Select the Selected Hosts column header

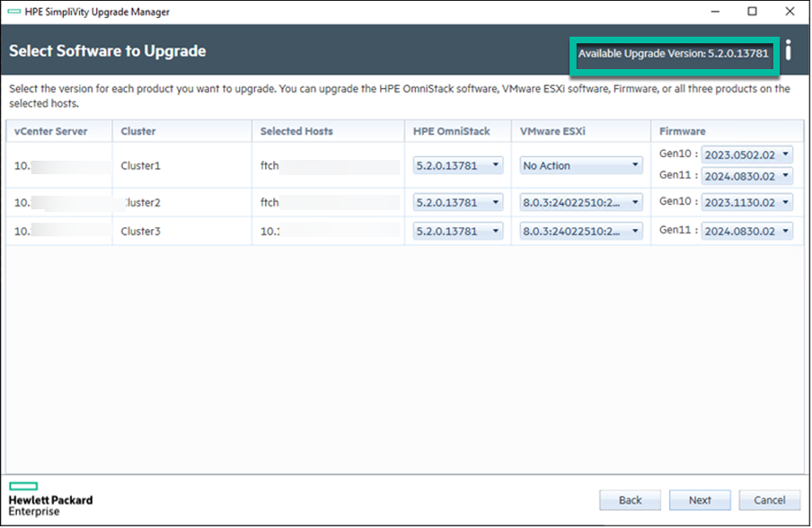[x=328, y=131]
